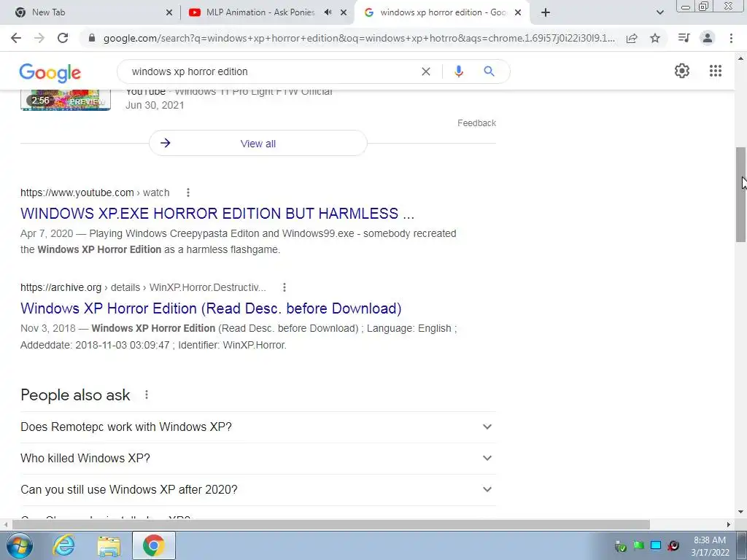The width and height of the screenshot is (747, 560).
Task: Close the MLP Animation tab
Action: (x=344, y=12)
